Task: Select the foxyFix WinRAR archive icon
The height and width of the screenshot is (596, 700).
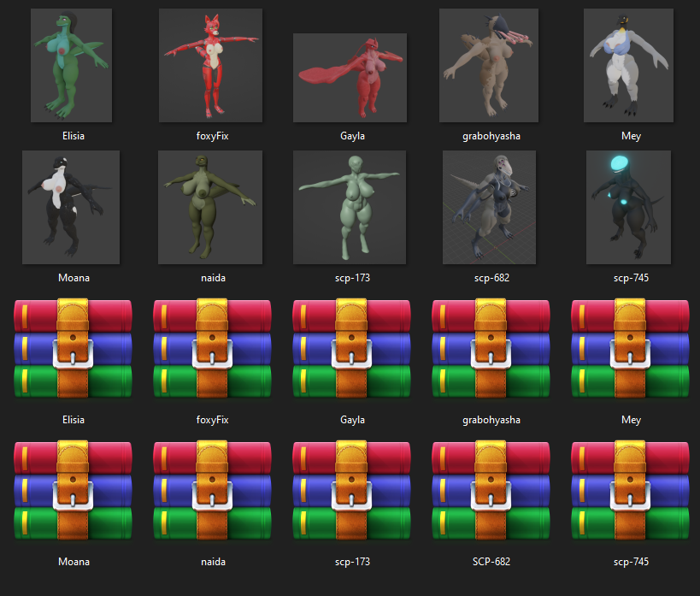Action: pos(212,348)
